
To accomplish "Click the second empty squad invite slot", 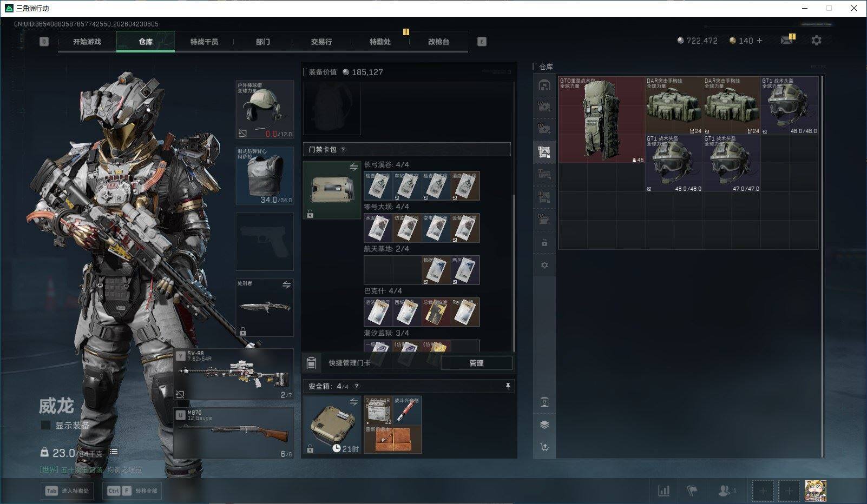I will [x=789, y=491].
